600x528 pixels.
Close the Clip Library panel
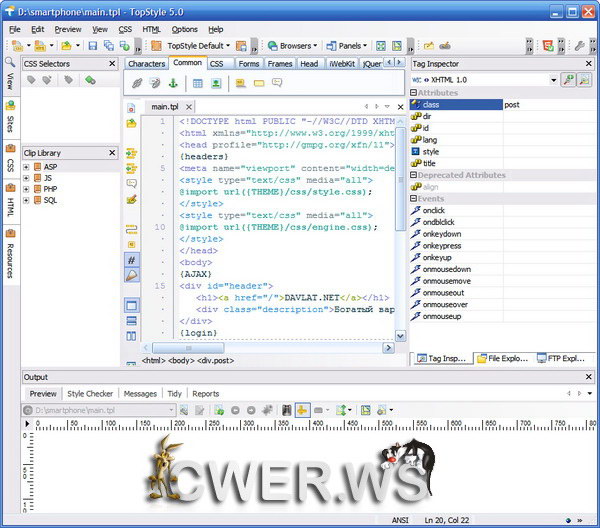(x=113, y=152)
